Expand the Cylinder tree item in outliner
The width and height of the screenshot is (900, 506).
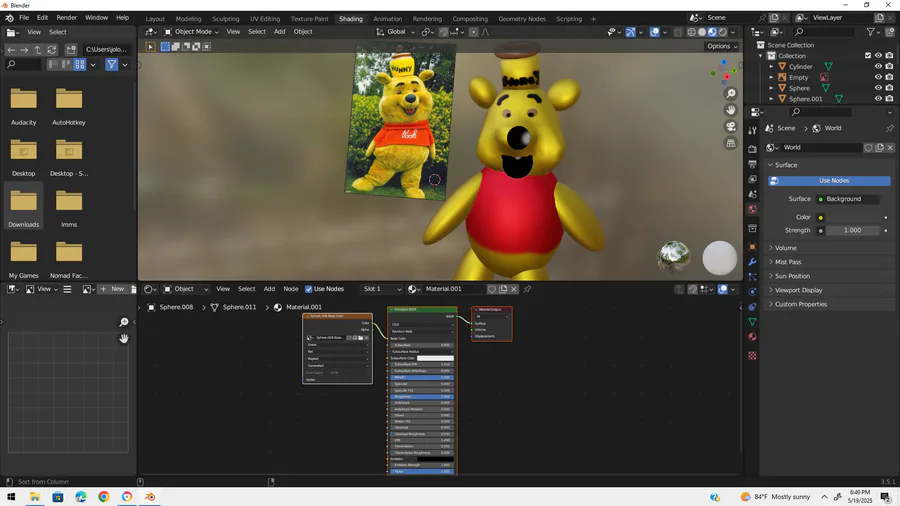[771, 67]
